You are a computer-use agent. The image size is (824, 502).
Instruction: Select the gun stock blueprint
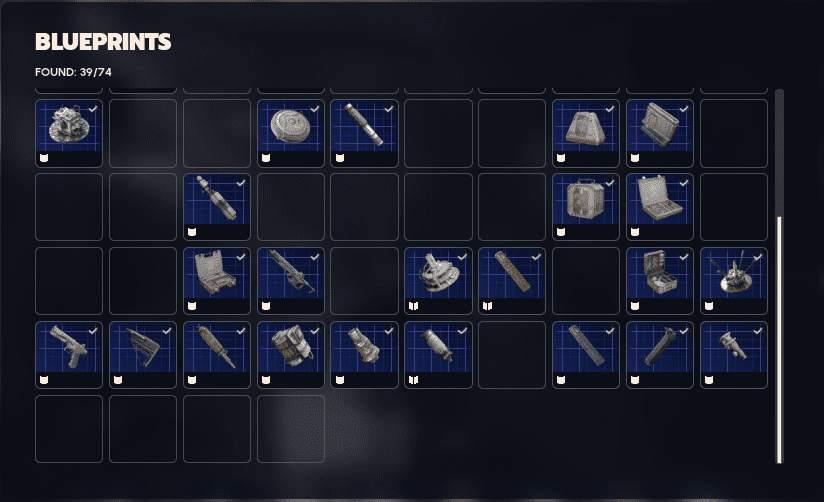(143, 355)
